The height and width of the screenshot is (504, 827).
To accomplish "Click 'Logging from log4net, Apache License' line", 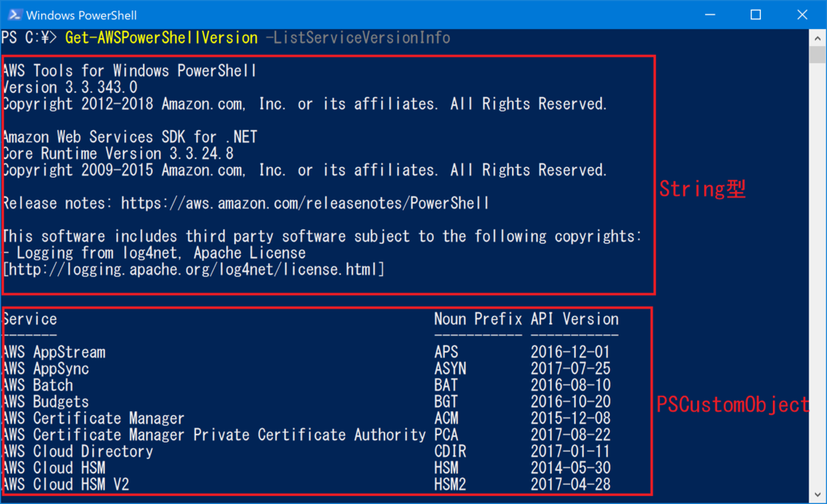I will click(153, 253).
